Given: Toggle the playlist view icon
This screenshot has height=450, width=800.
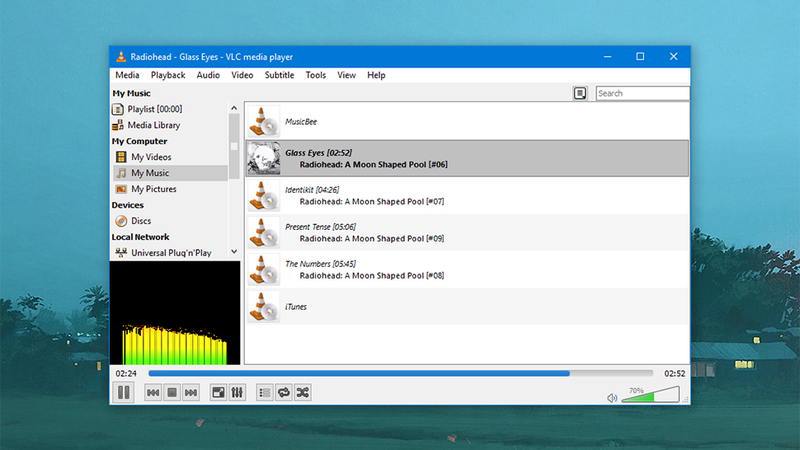Looking at the screenshot, I should pos(265,392).
